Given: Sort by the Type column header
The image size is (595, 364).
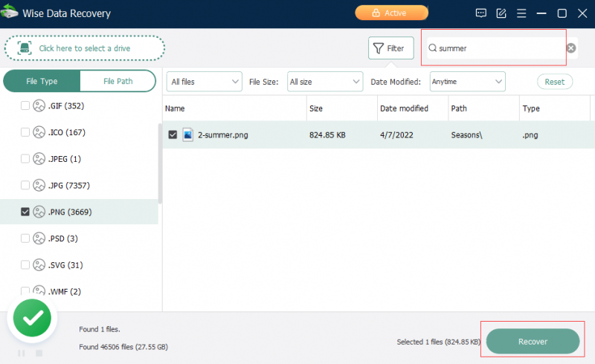Looking at the screenshot, I should pos(555,108).
